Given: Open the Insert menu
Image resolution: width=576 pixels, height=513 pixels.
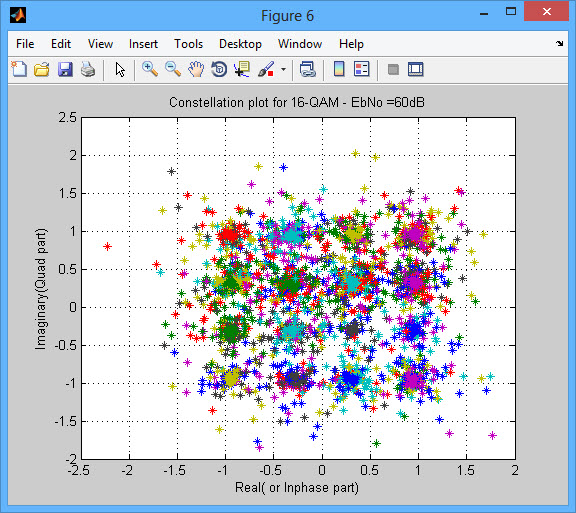Looking at the screenshot, I should tap(143, 44).
